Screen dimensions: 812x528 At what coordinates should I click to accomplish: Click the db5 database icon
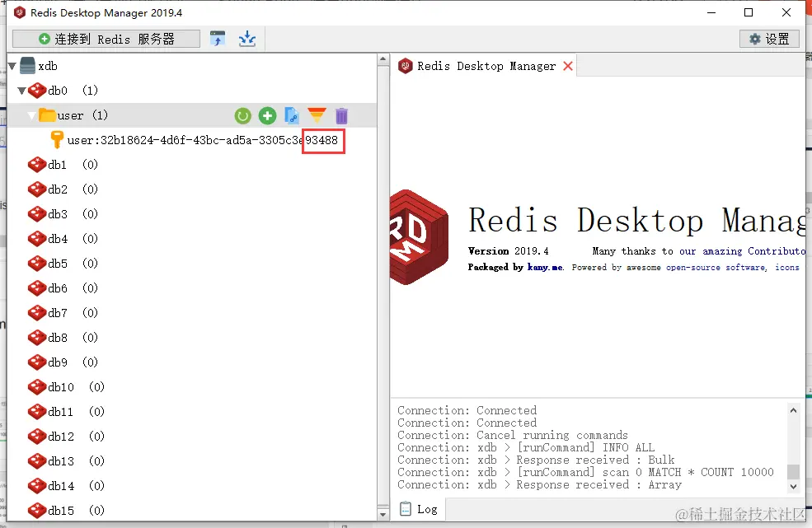pos(37,264)
